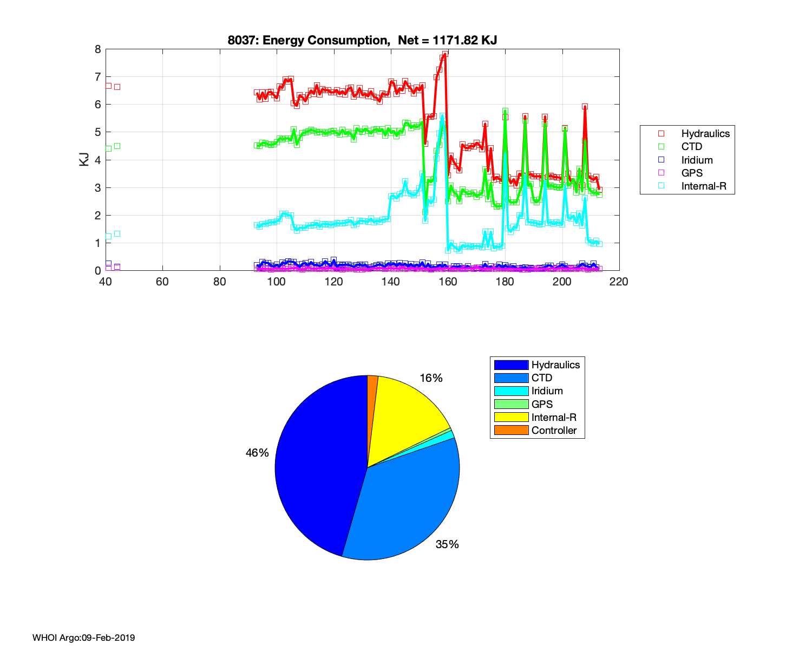Click the Energy Consumption chart title
Screen dimensions: 812x650
click(x=362, y=40)
